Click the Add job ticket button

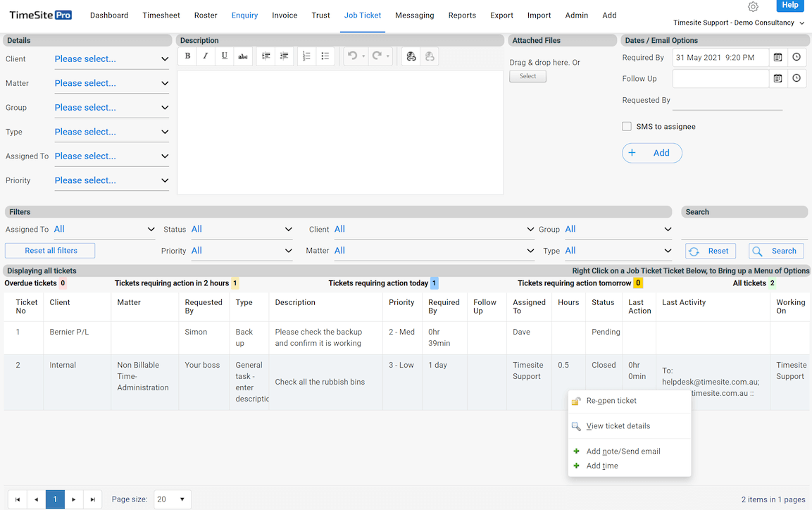click(652, 154)
